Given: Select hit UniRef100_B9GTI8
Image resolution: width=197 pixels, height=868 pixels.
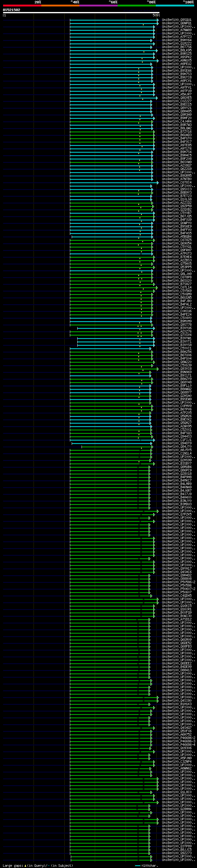Looking at the screenshot, I should coord(177,78).
